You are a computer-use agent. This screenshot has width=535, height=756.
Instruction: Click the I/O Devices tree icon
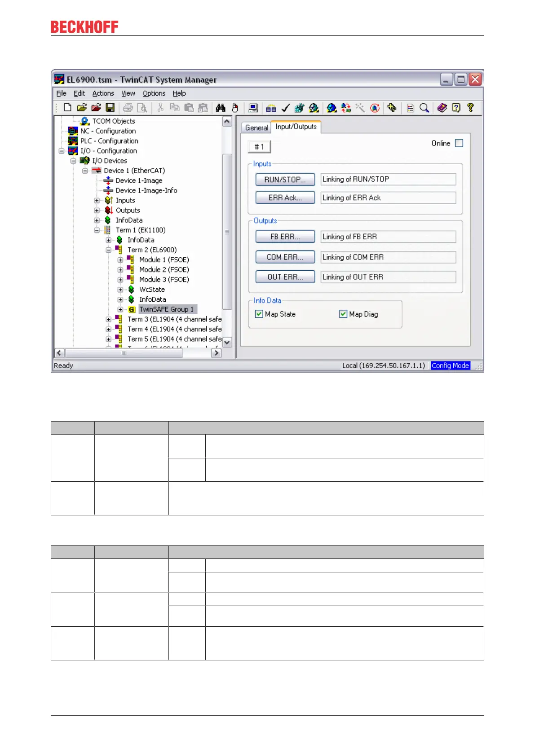click(84, 161)
